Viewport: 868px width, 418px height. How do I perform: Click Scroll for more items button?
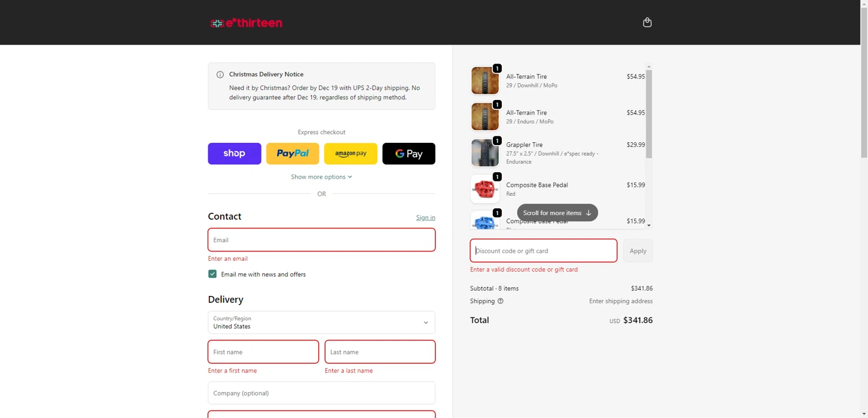pos(557,213)
